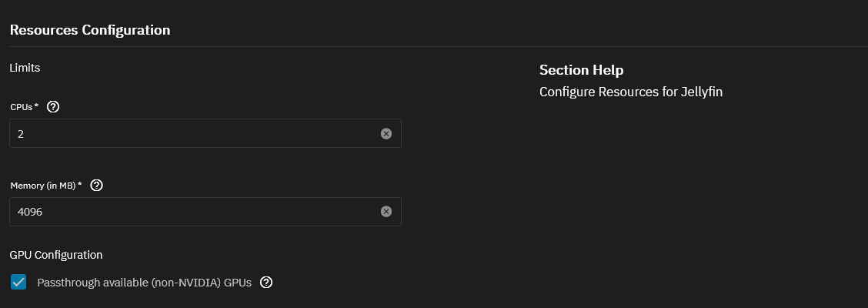Click the Resources Configuration heading

click(x=90, y=30)
